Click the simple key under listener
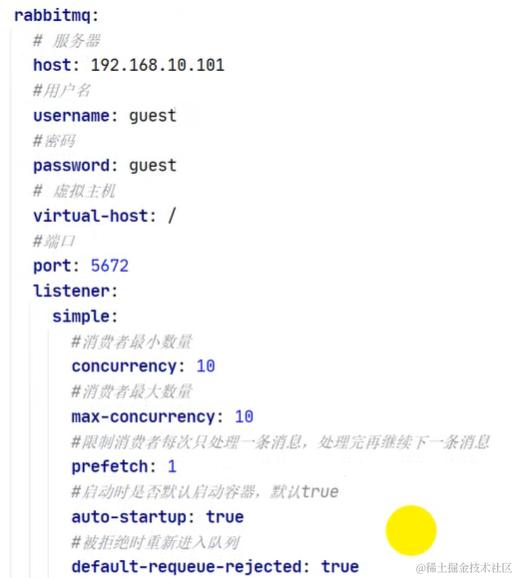516x578 pixels. tap(81, 317)
